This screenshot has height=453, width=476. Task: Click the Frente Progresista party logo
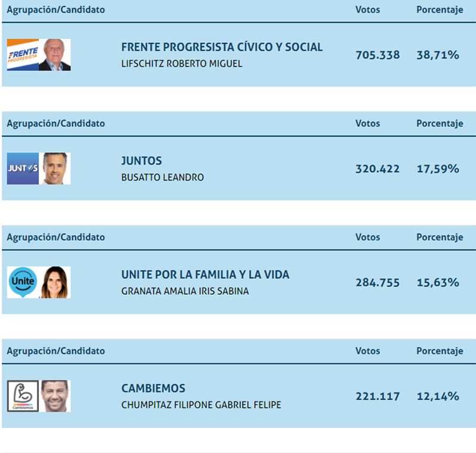(23, 55)
